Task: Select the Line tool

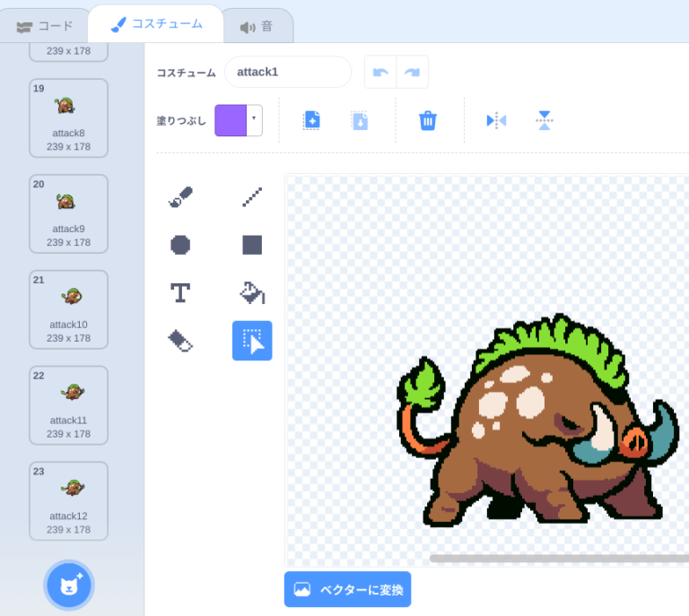Action: [252, 197]
